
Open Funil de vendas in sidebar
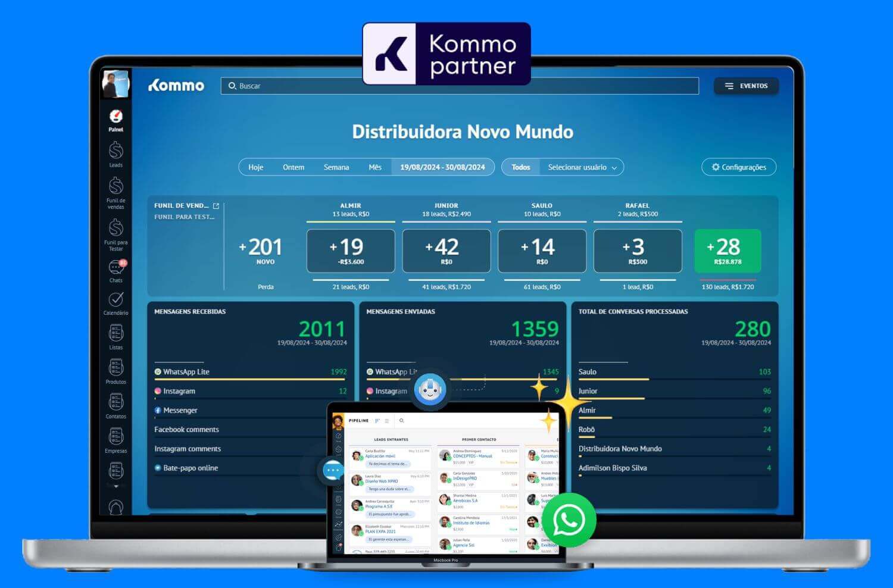(116, 193)
